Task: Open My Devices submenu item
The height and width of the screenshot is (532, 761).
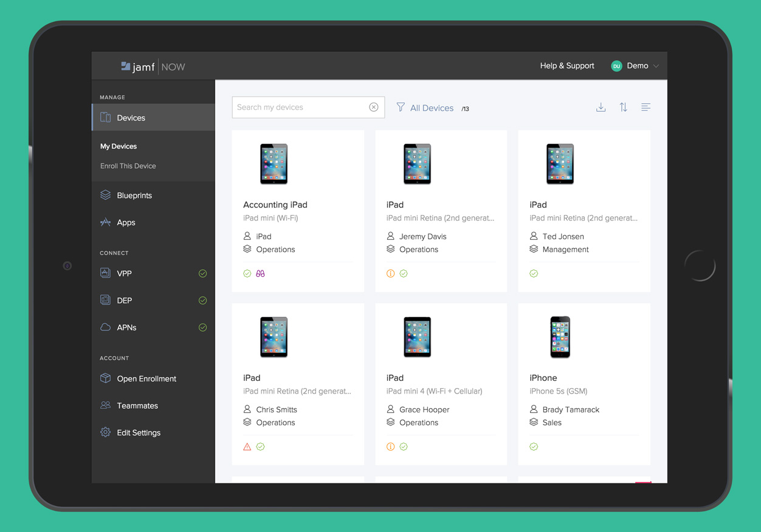Action: pyautogui.click(x=119, y=146)
